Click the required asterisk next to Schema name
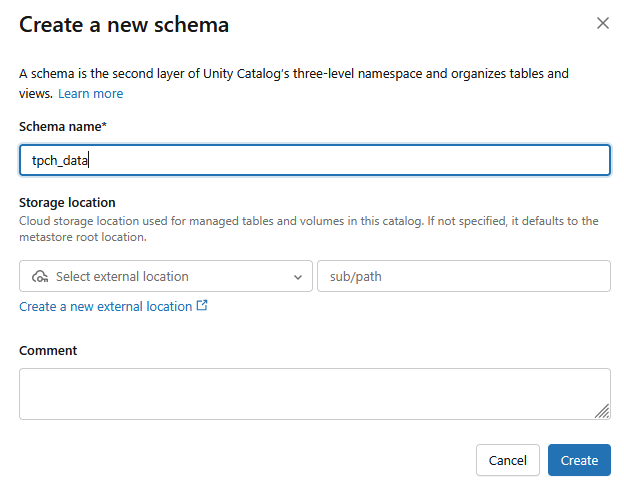This screenshot has width=624, height=485. [104, 126]
